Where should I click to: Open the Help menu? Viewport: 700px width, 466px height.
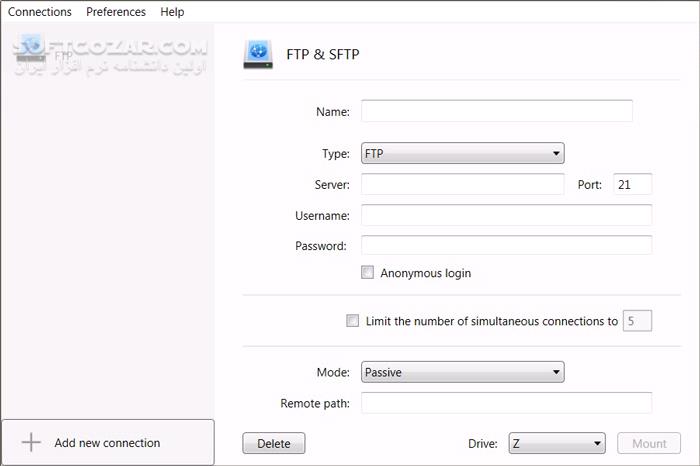172,12
